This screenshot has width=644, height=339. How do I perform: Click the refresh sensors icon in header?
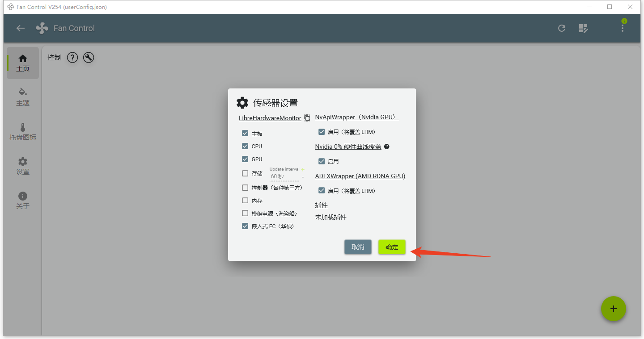tap(562, 28)
